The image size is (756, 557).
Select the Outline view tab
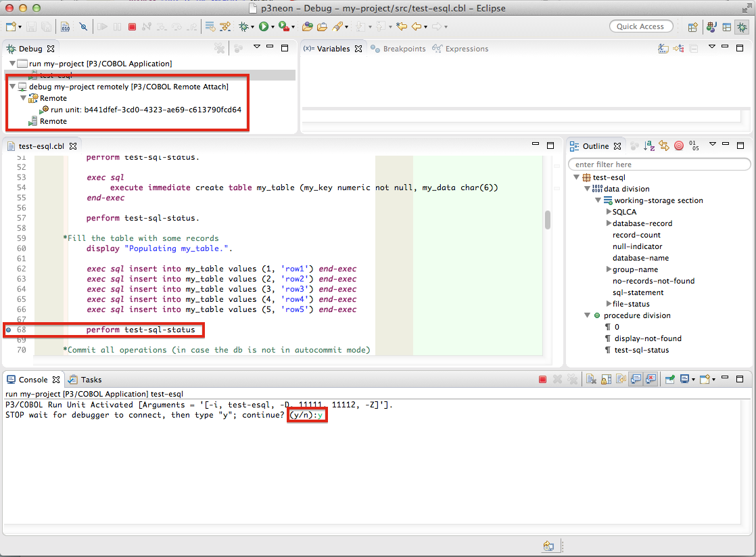coord(596,146)
